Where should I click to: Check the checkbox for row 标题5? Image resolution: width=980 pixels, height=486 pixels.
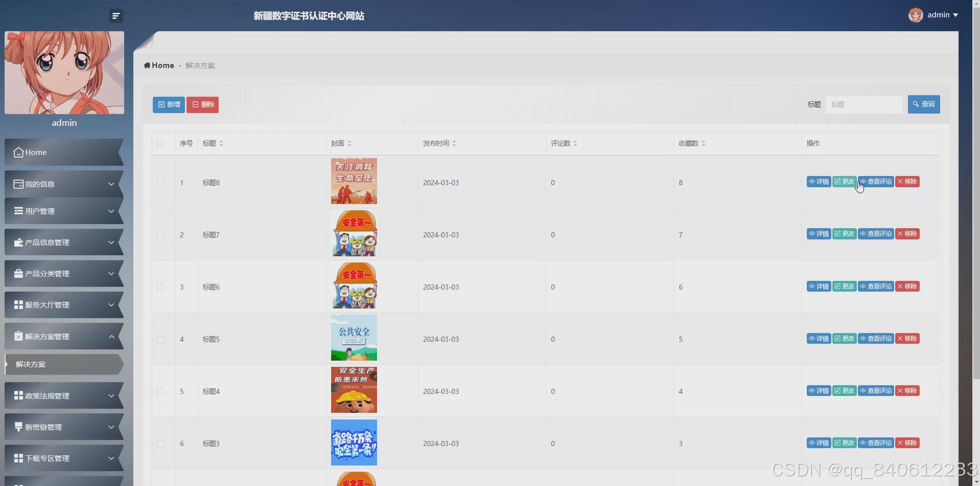click(160, 339)
